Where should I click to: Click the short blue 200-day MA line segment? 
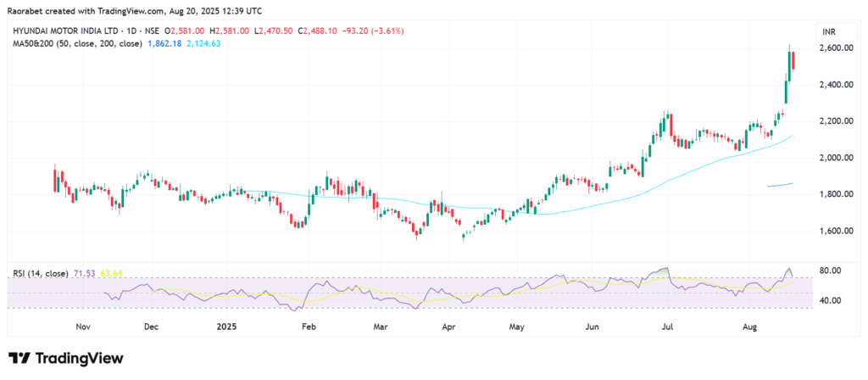click(780, 184)
